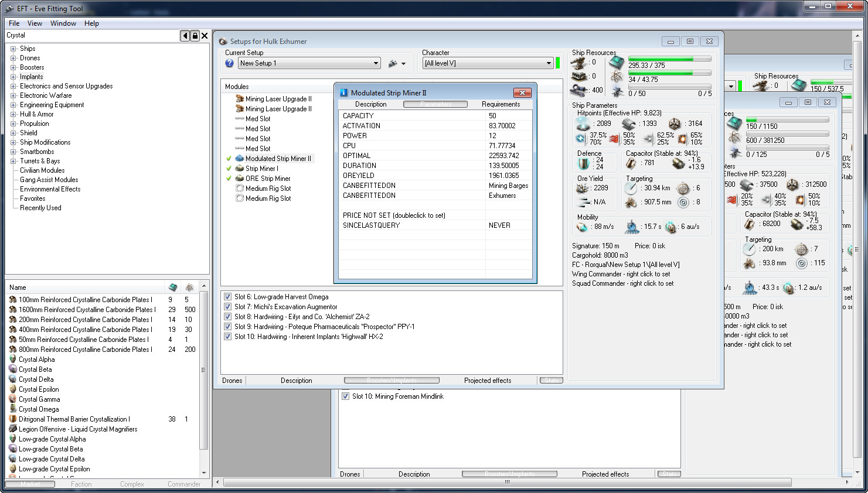Viewport: 868px width, 493px height.
Task: Click the first Mining Laser Upgrade II icon
Action: 239,99
